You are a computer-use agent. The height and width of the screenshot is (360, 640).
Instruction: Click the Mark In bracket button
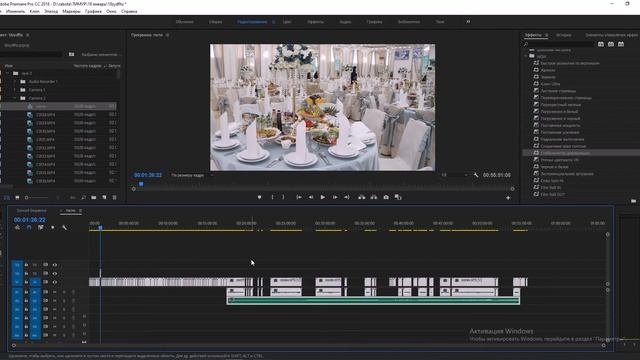pyautogui.click(x=272, y=197)
